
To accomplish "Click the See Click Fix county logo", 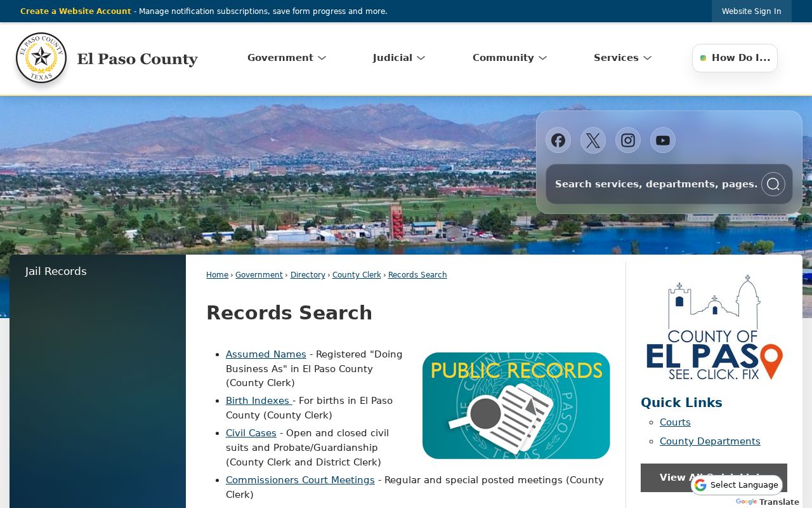I will click(714, 328).
